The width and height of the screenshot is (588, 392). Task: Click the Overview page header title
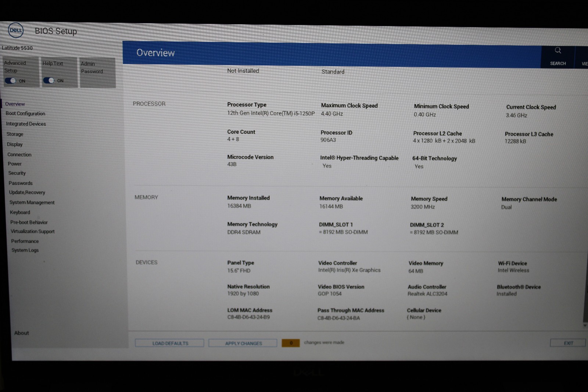pos(155,53)
